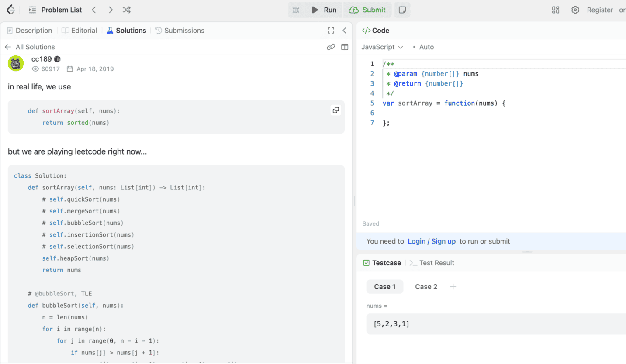
Task: Pick a random problem shuffle icon
Action: 126,10
